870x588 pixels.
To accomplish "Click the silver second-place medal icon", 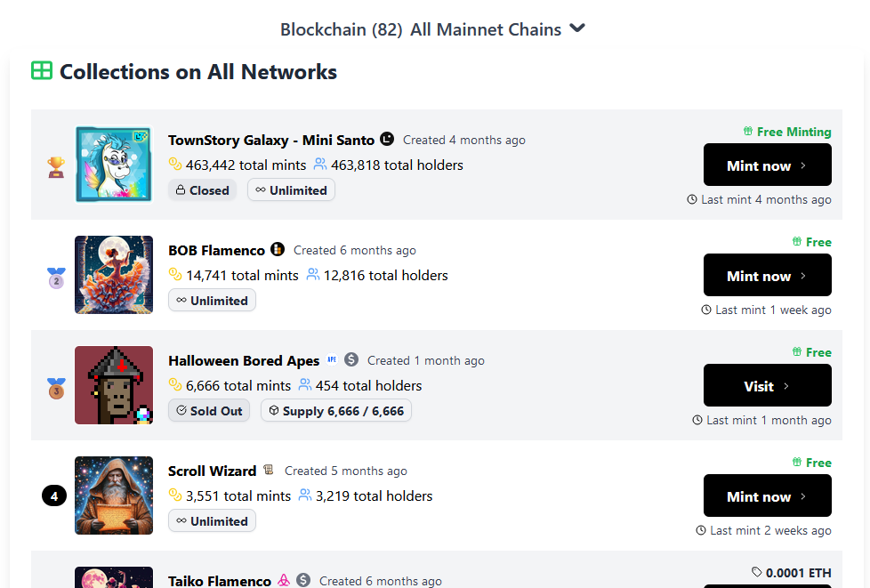I will tap(56, 278).
